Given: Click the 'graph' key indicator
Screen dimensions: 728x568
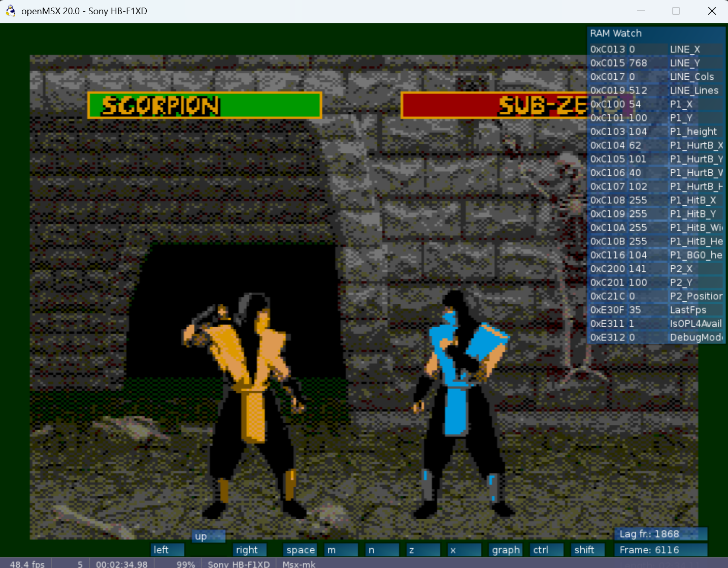Looking at the screenshot, I should tap(506, 550).
